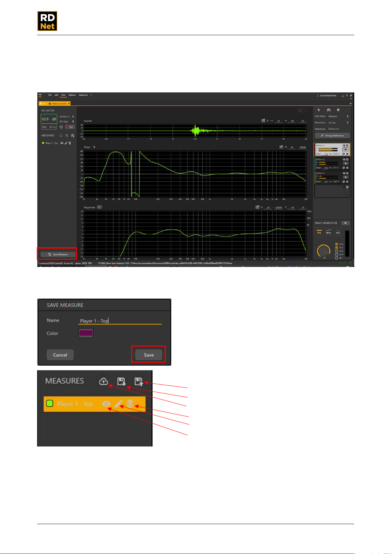Adjust the Dante rx 1 M level slider
The width and height of the screenshot is (392, 554).
pos(328,149)
